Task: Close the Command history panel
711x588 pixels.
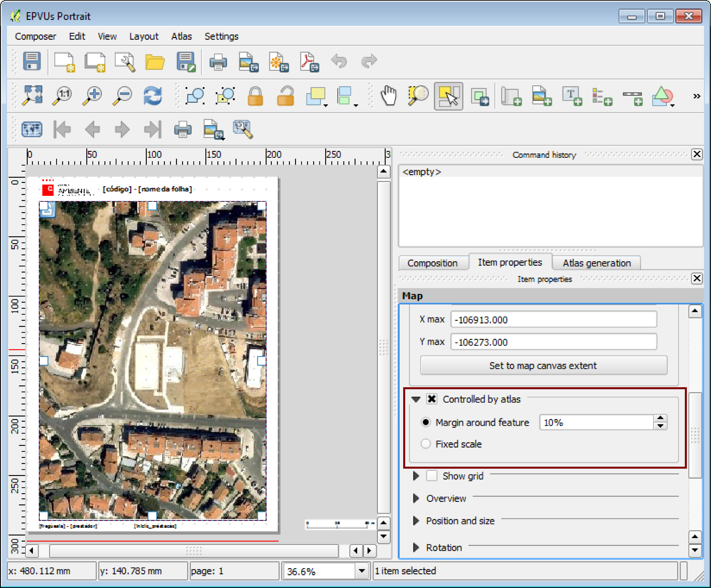Action: point(697,154)
